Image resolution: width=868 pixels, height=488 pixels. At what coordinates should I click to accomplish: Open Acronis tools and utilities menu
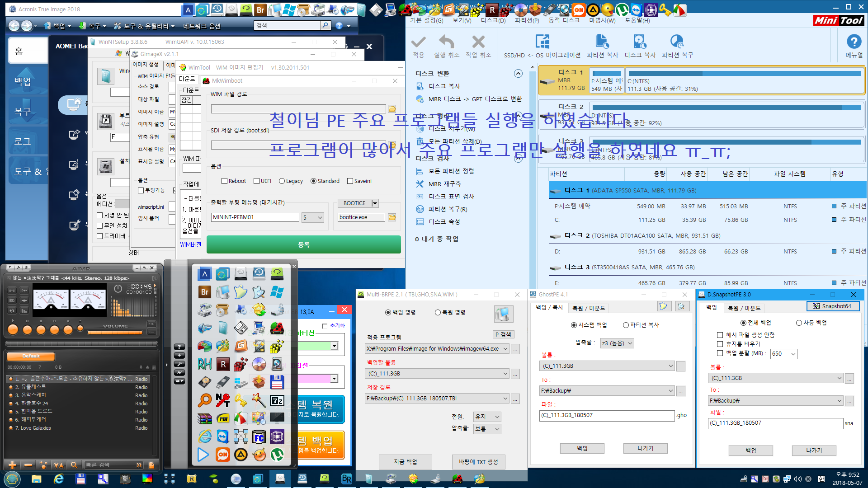coord(145,26)
